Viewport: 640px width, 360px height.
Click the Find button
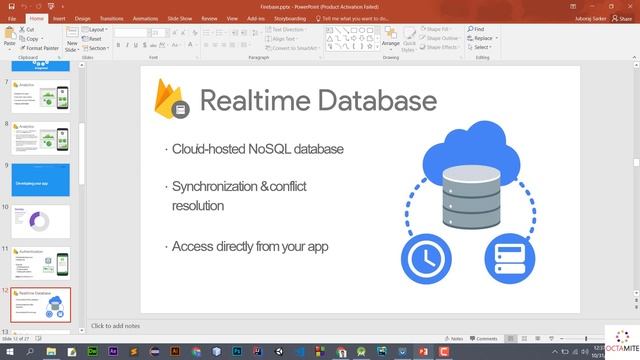[x=476, y=29]
